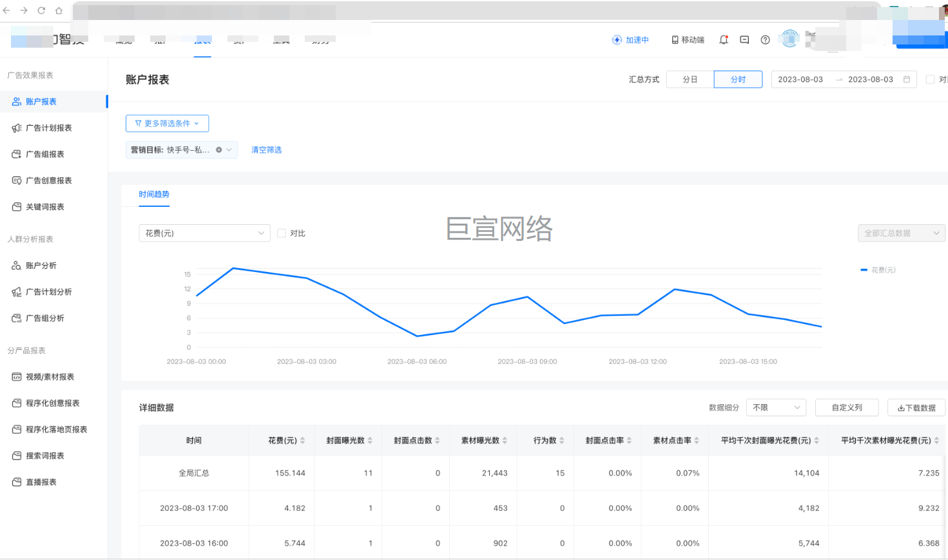Expand 更多筛选条件 filter options
The height and width of the screenshot is (560, 948).
tap(167, 123)
